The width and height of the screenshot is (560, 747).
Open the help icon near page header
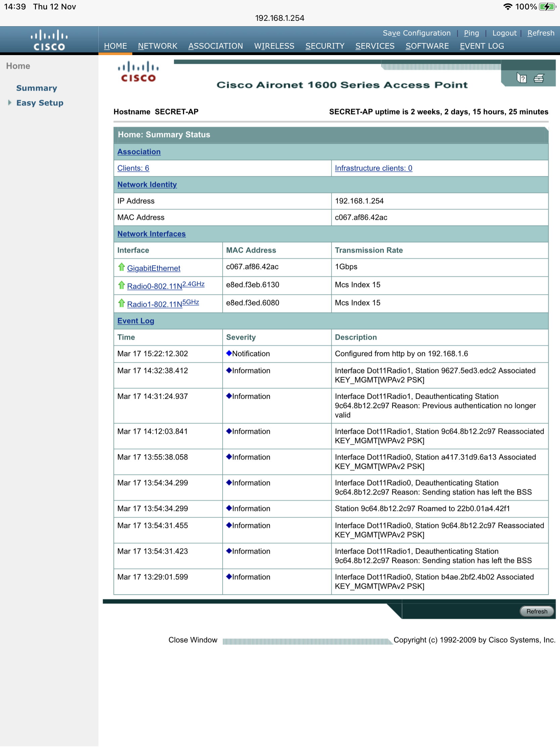521,78
